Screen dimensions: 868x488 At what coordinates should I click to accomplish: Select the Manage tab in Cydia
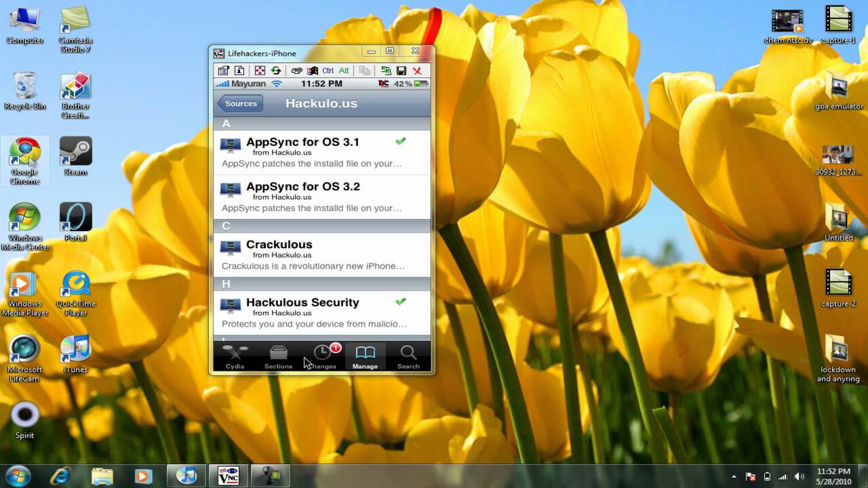[365, 357]
